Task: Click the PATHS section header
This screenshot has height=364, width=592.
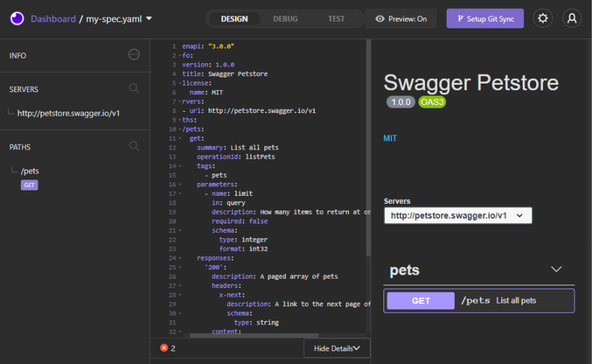Action: point(20,147)
